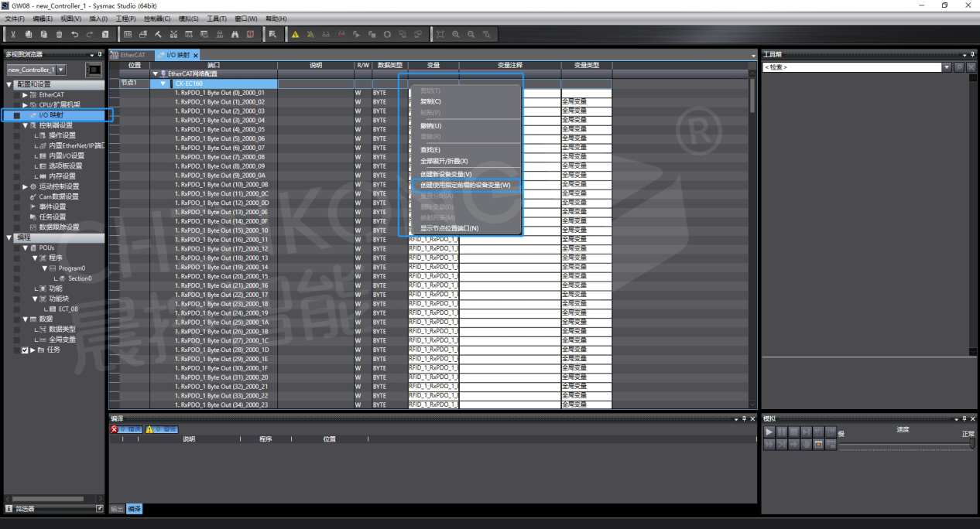Collapse the 控制器设置 tree node

coord(25,125)
